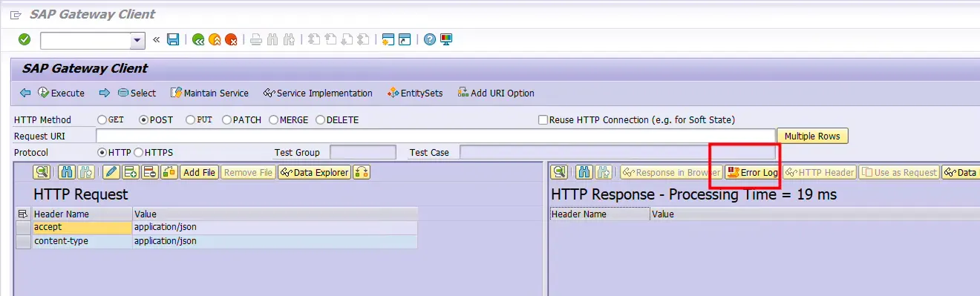Click the Customize Local Layout monitor icon
This screenshot has width=980, height=296.
445,40
